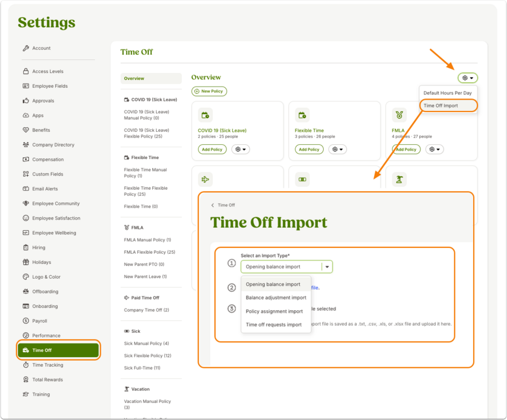Open New Parent PTO (0)
The width and height of the screenshot is (507, 420).
tap(144, 265)
